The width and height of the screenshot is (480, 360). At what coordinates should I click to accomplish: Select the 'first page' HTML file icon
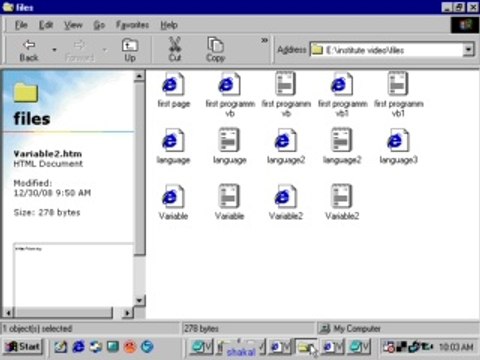(173, 84)
